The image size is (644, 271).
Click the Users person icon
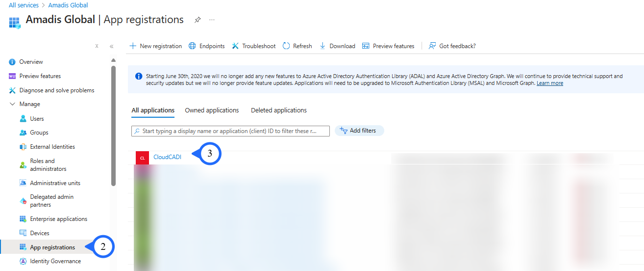click(x=23, y=118)
